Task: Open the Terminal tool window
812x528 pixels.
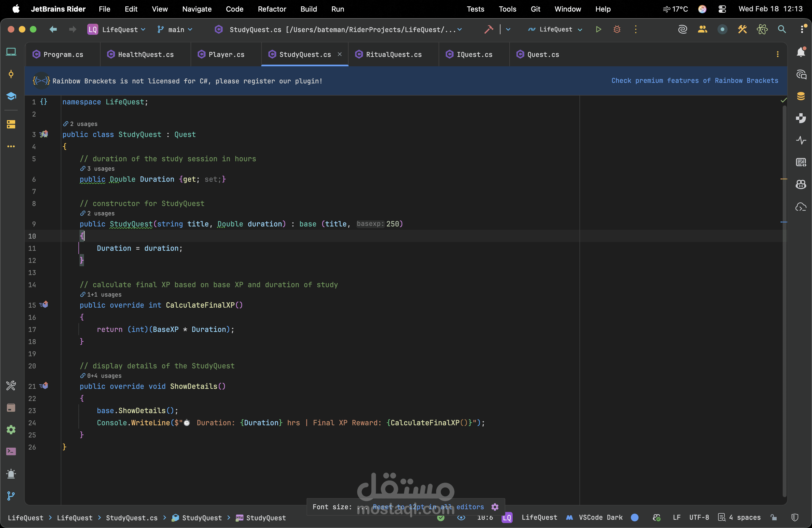Action: [11, 452]
